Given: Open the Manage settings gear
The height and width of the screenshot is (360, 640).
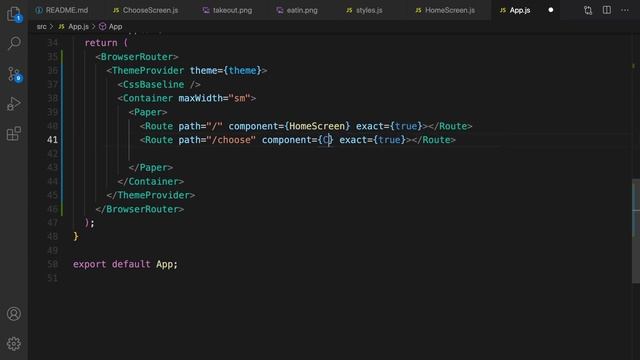Looking at the screenshot, I should (x=14, y=344).
